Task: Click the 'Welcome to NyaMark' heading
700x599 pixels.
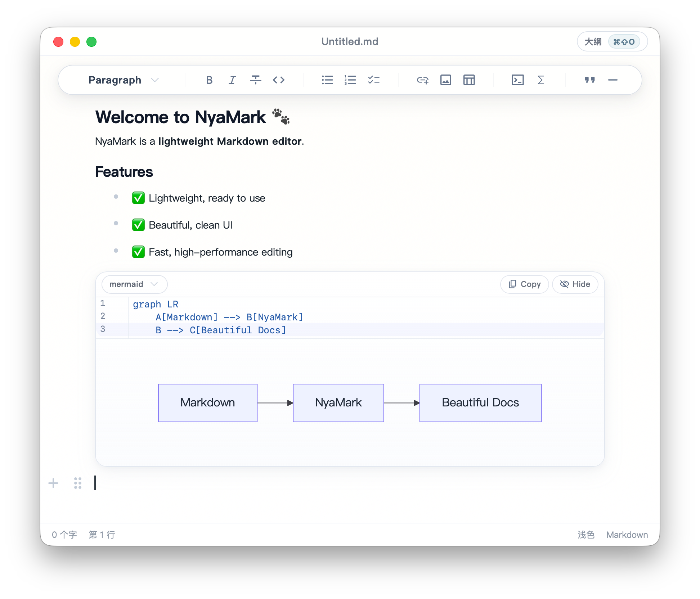Action: (192, 117)
